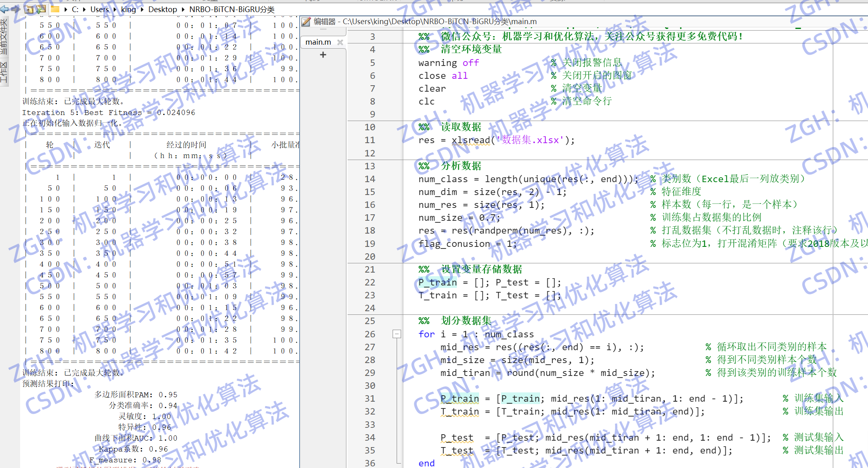Screen dimensions: 868x468
Task: Click the back navigation arrow
Action: (4, 9)
